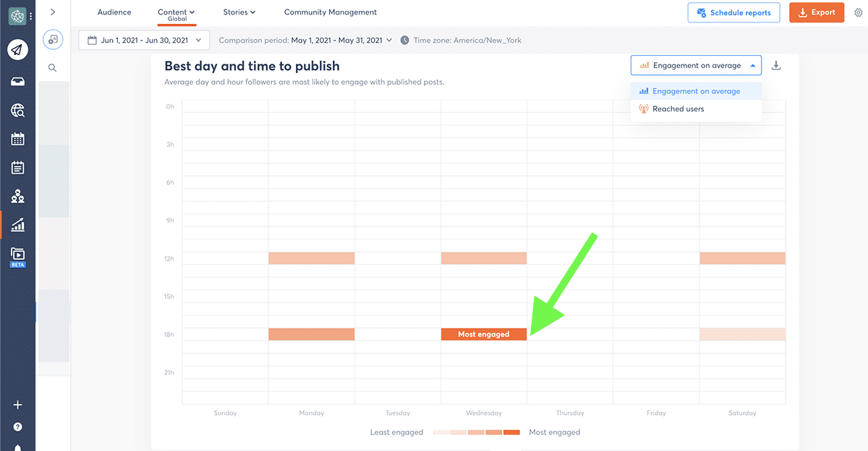The height and width of the screenshot is (451, 868).
Task: Open the globe search listening icon
Action: [18, 110]
